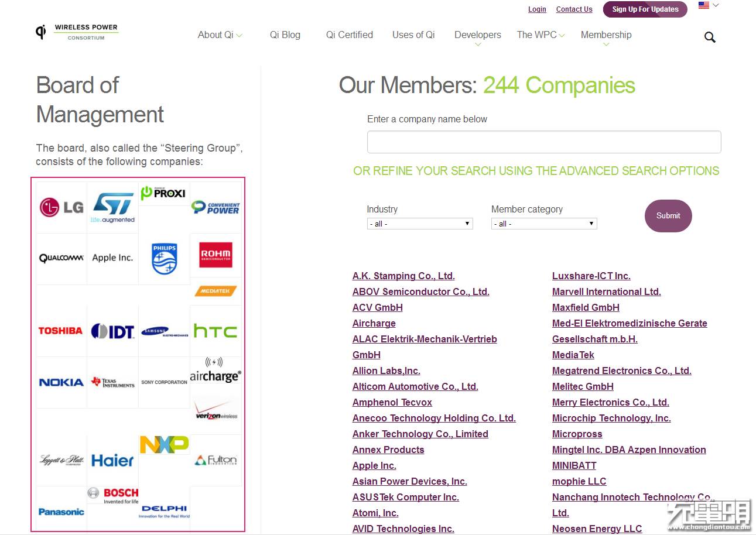Click the Convenient Power logo

(x=215, y=207)
